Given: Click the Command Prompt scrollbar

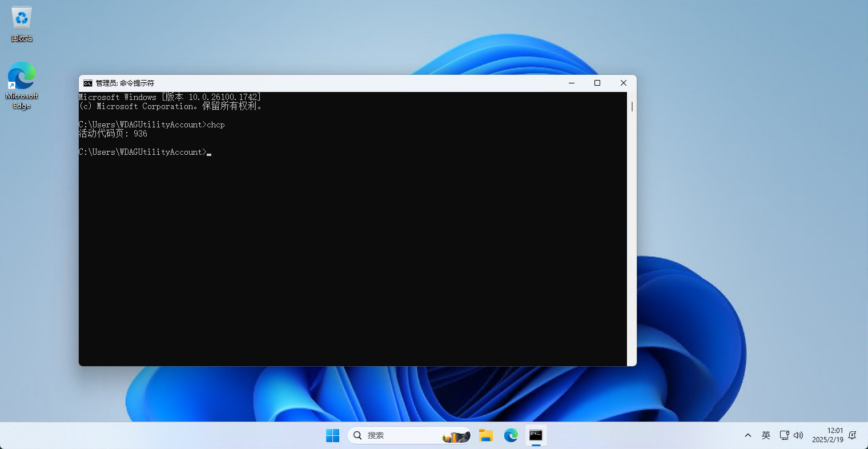Looking at the screenshot, I should click(632, 106).
